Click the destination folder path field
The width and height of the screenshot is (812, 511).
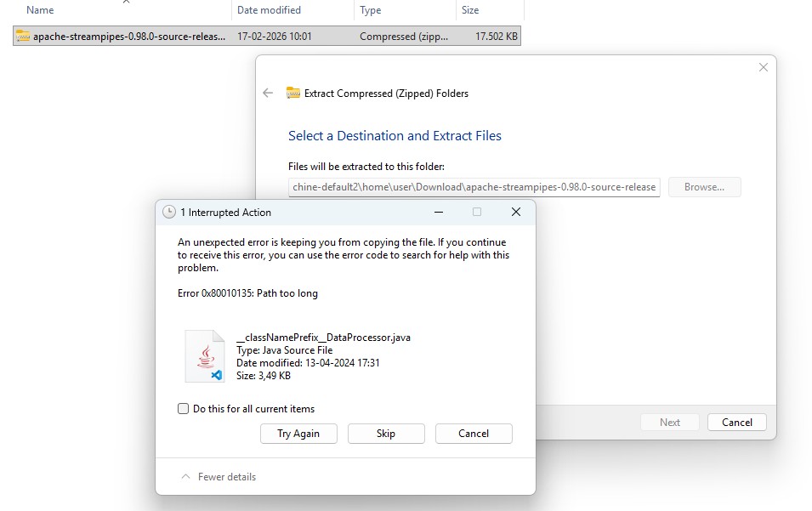(x=474, y=187)
